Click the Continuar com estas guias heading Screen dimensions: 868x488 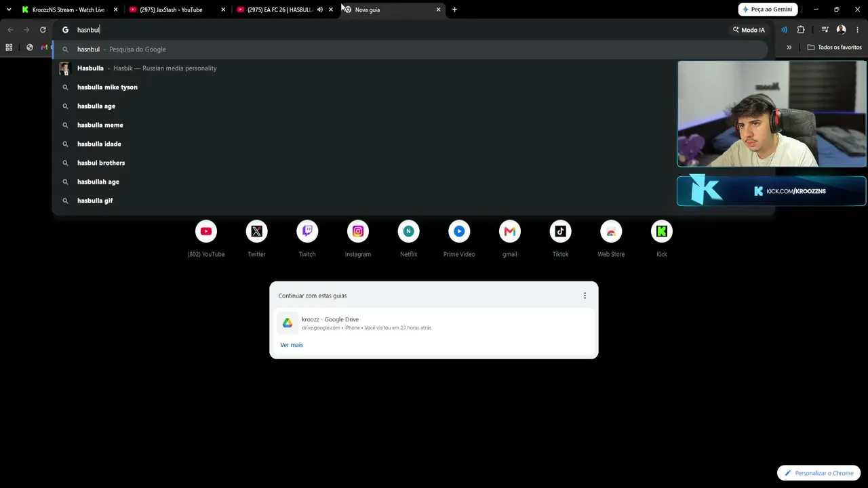click(x=313, y=296)
